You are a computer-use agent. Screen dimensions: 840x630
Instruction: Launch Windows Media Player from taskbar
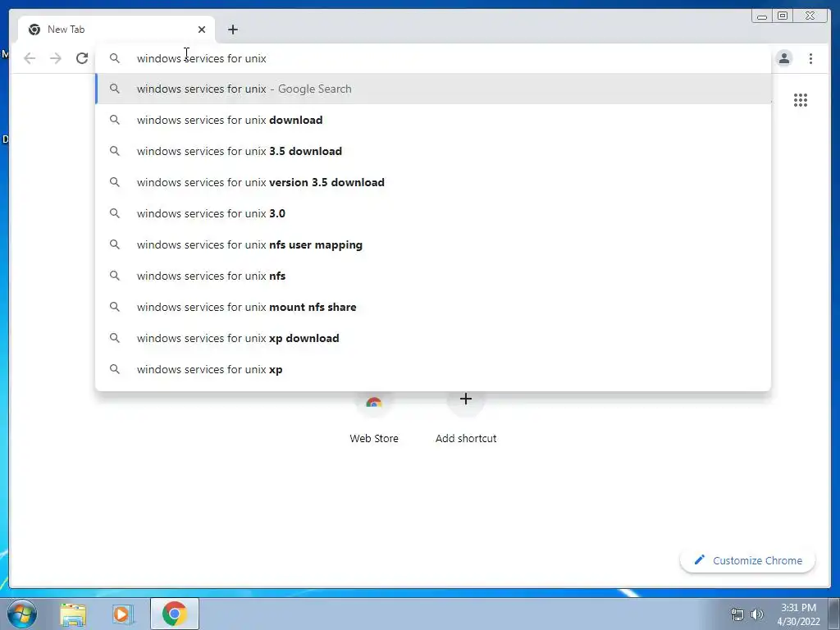(122, 614)
